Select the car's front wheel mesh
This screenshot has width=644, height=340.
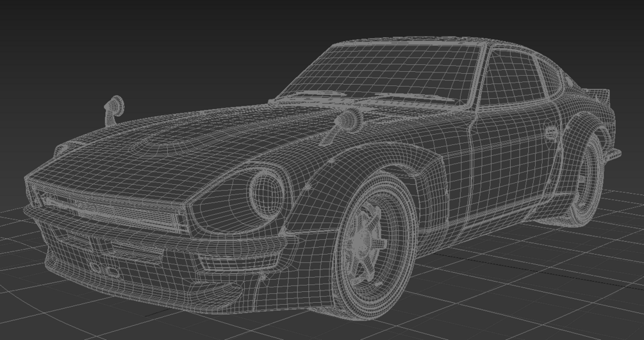[x=375, y=247]
